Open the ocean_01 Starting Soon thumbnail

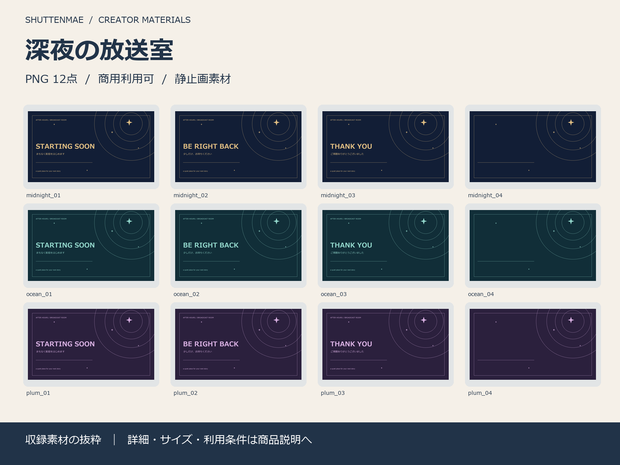pos(91,245)
